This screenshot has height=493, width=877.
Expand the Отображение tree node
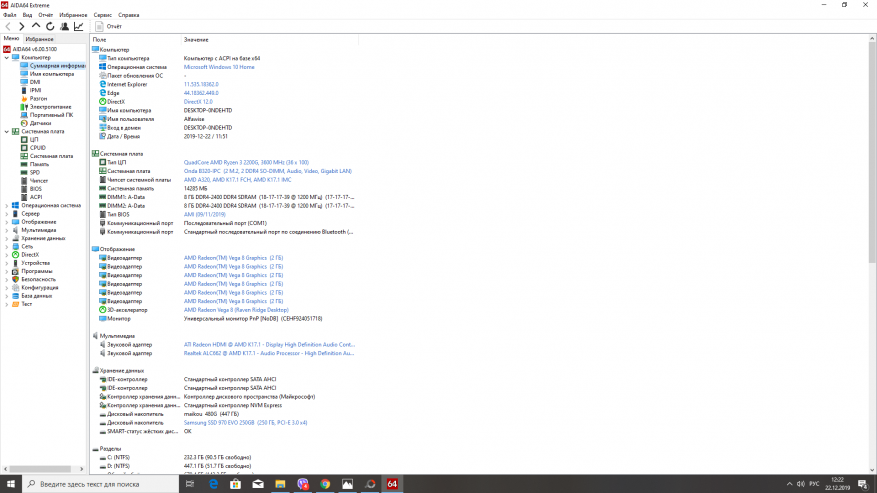tap(7, 222)
